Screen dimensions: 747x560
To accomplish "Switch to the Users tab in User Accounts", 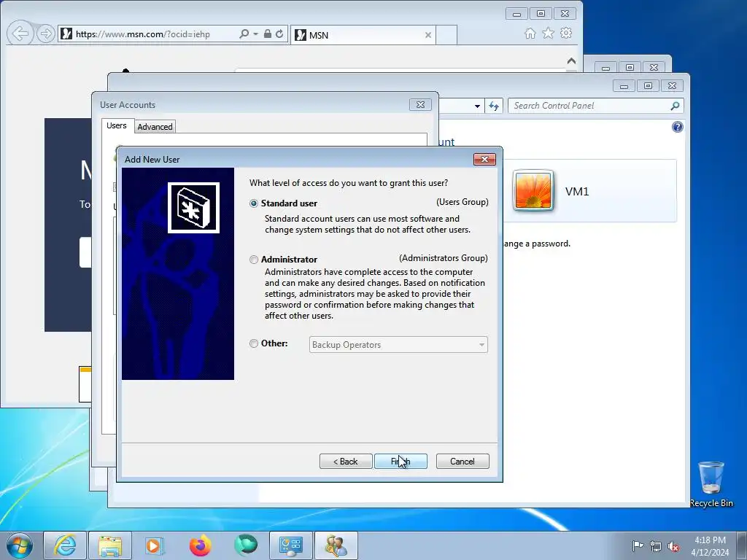I will 117,125.
